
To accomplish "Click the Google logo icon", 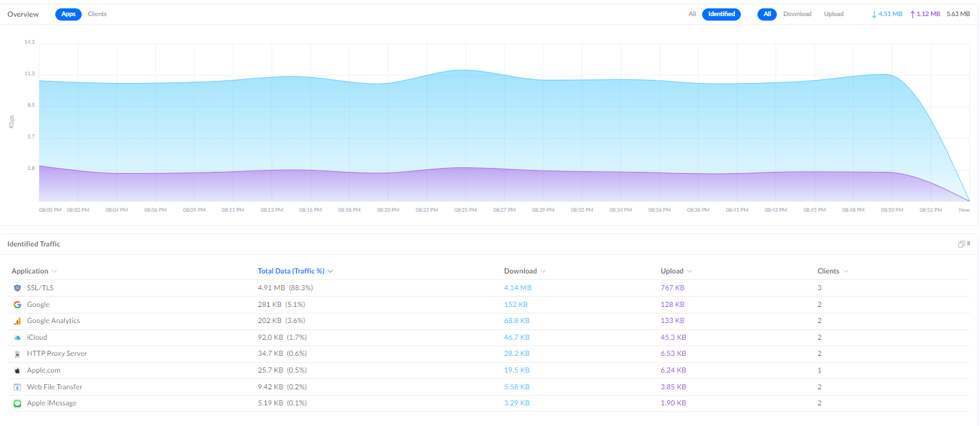I will tap(17, 304).
